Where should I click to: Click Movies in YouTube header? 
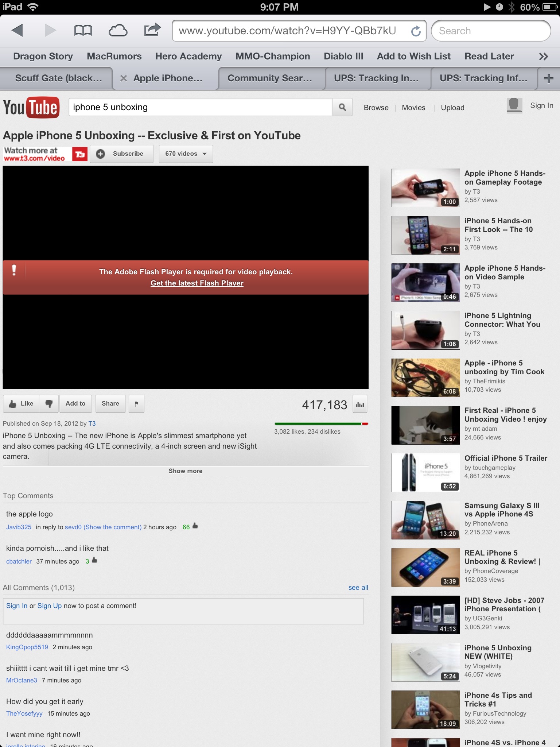click(413, 108)
